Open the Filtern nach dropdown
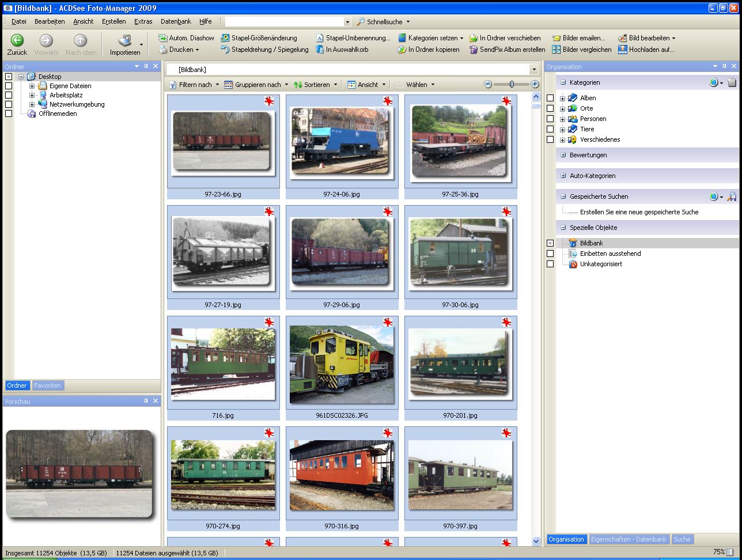 194,85
